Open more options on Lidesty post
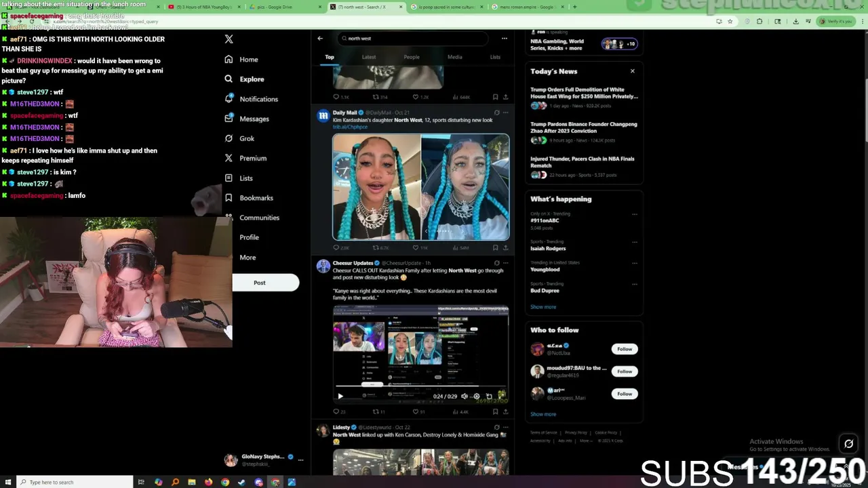This screenshot has height=488, width=868. tap(505, 428)
